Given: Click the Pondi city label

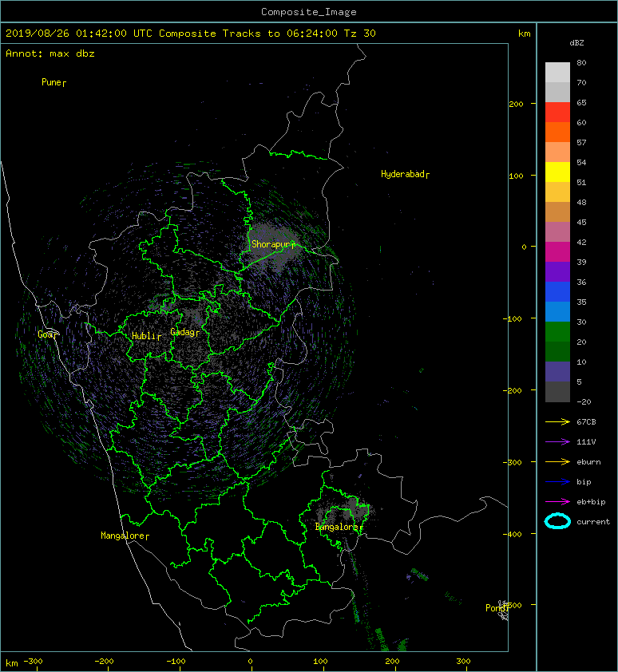Looking at the screenshot, I should 497,608.
